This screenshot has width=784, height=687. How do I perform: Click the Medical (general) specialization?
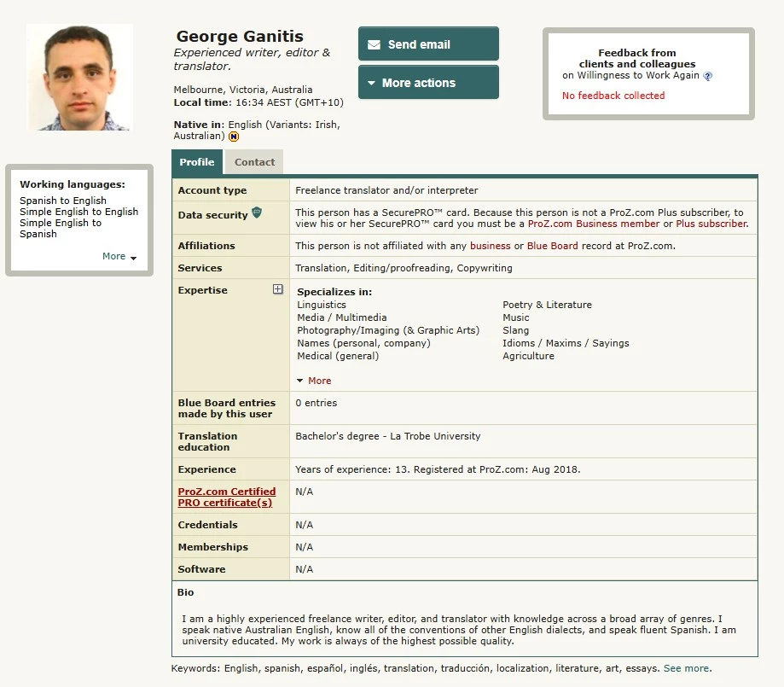[x=338, y=356]
